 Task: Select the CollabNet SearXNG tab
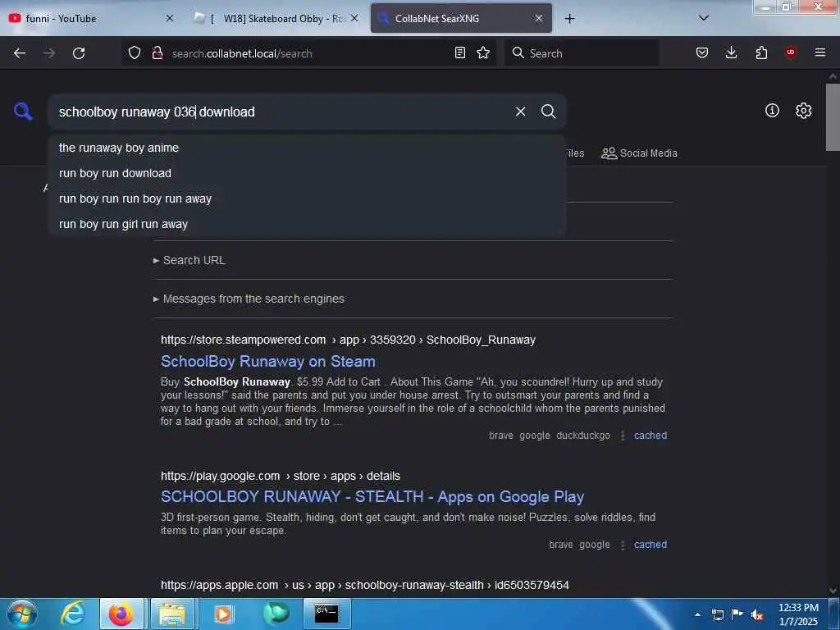click(461, 18)
